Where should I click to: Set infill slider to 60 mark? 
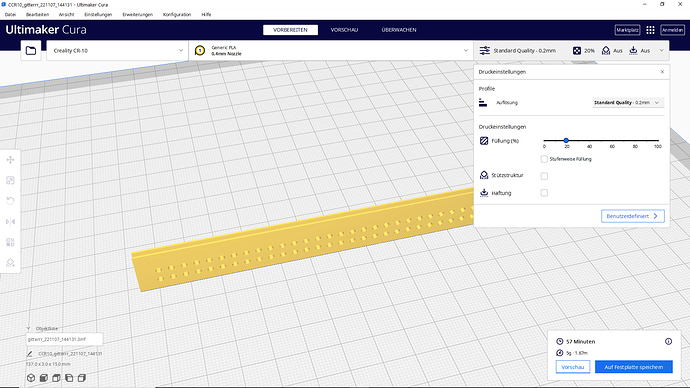click(x=612, y=140)
